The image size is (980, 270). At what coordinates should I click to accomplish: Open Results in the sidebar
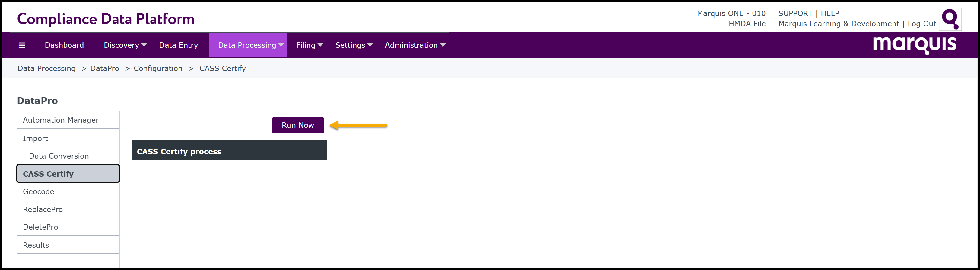click(36, 245)
